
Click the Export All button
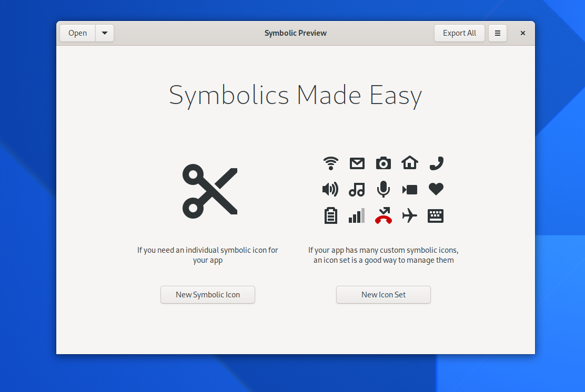459,33
